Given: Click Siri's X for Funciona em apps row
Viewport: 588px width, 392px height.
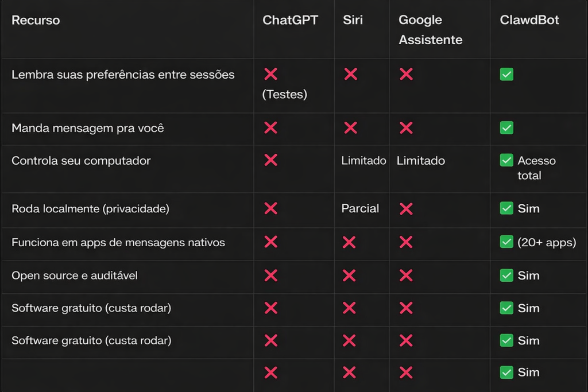Looking at the screenshot, I should (349, 242).
